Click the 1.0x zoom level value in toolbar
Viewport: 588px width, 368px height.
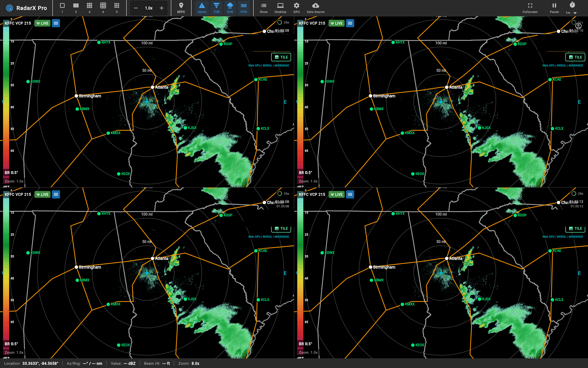click(149, 8)
